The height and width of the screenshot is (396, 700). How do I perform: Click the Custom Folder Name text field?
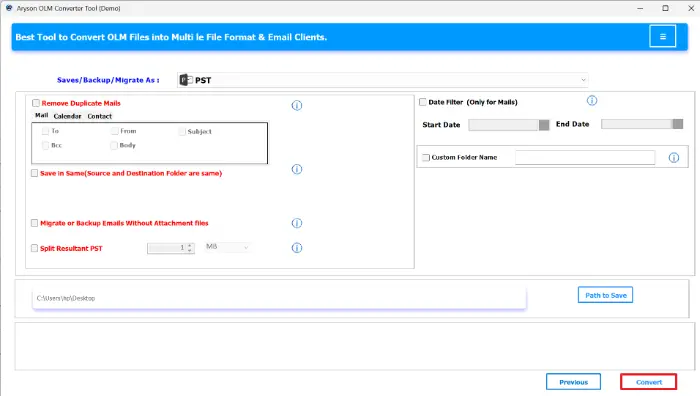[x=585, y=158]
